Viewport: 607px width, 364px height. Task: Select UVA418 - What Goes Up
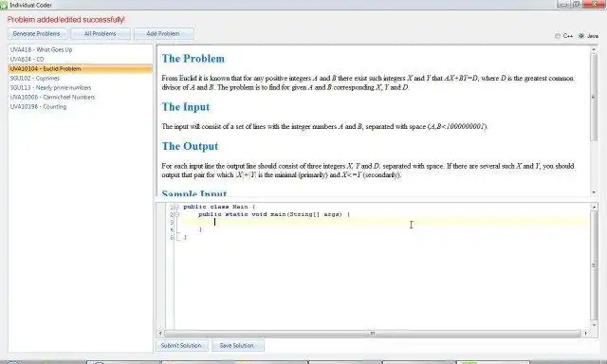pos(80,49)
